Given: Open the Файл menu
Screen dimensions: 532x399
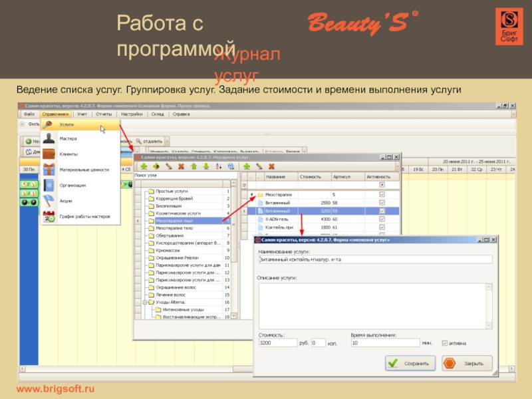Looking at the screenshot, I should point(29,114).
